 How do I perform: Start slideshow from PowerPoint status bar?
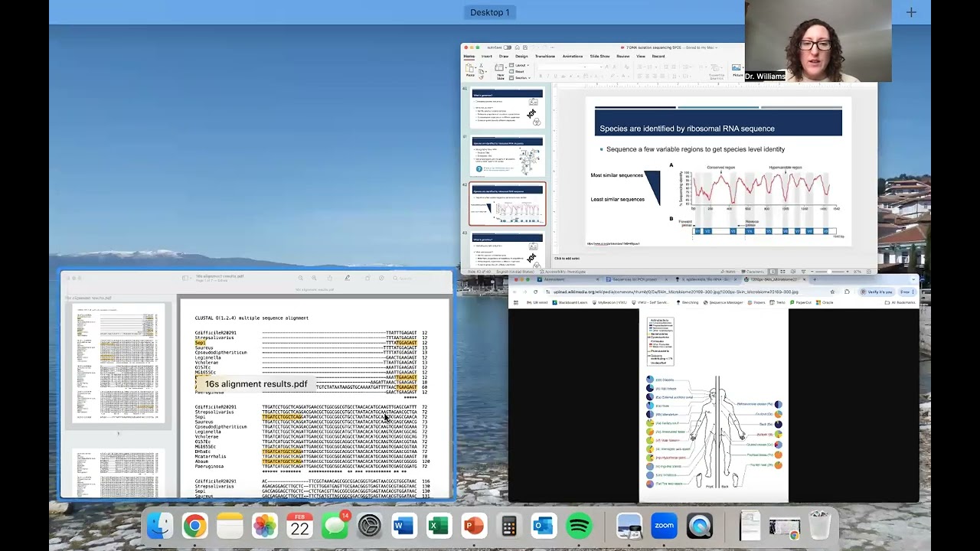coord(803,272)
